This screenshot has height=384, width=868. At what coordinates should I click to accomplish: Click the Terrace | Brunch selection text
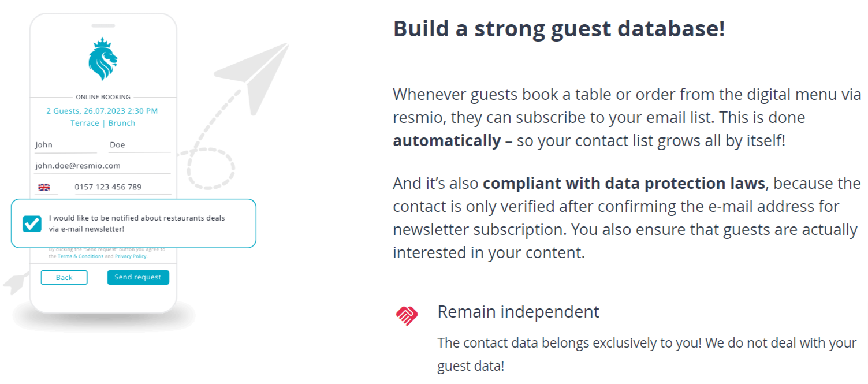(103, 123)
